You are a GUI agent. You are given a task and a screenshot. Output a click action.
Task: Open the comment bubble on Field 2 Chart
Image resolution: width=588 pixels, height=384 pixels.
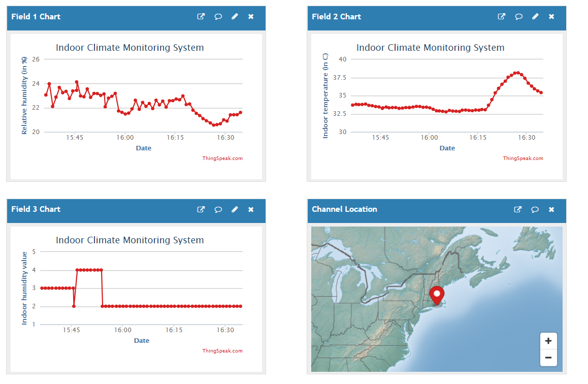518,16
